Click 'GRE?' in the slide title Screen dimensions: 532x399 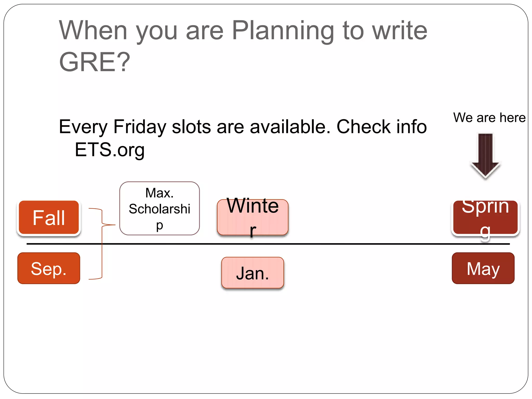click(95, 62)
